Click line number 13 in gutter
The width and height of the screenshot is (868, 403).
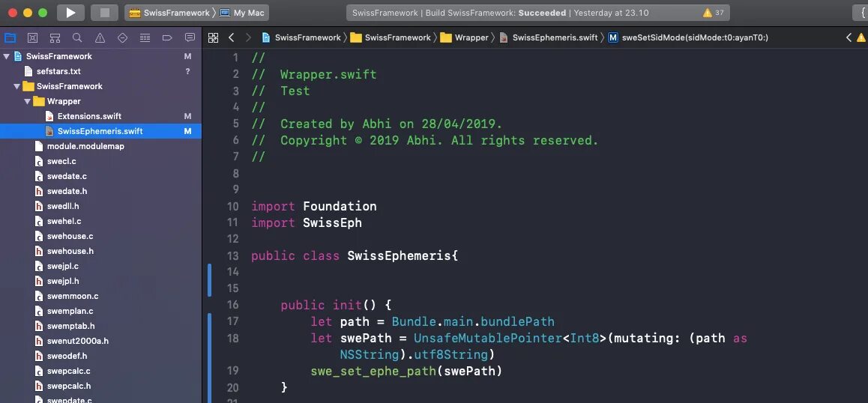232,255
